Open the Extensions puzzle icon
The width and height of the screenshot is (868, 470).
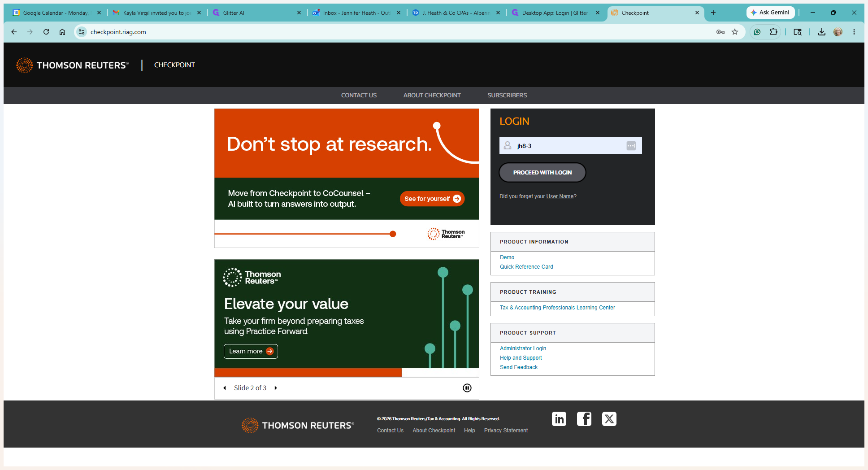tap(773, 32)
